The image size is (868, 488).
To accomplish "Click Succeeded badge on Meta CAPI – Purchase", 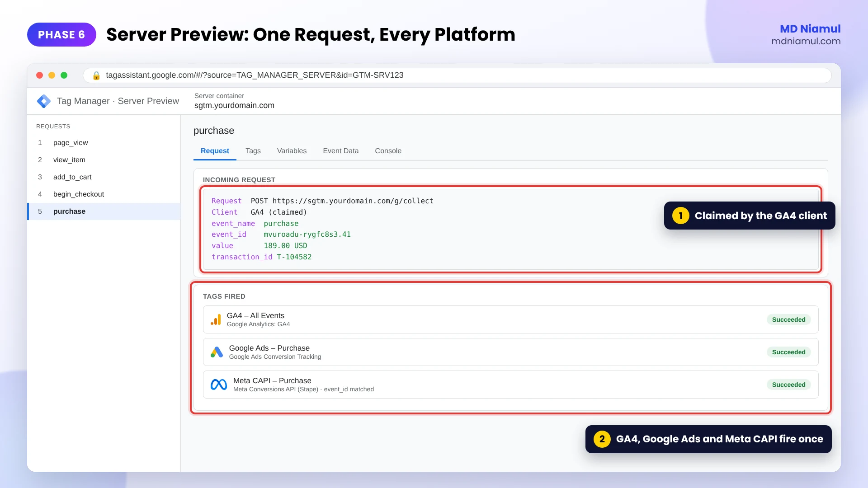I will pos(788,385).
